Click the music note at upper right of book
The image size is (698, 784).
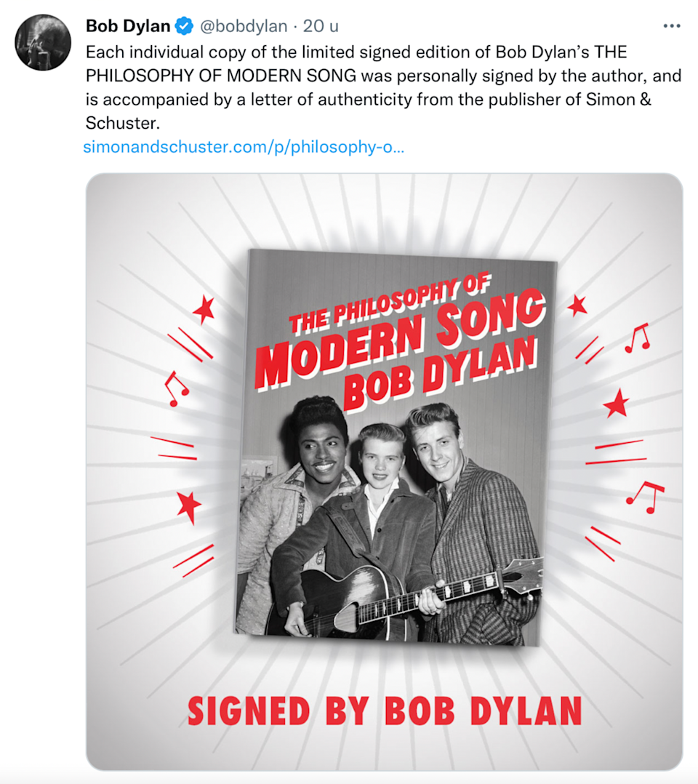click(638, 337)
